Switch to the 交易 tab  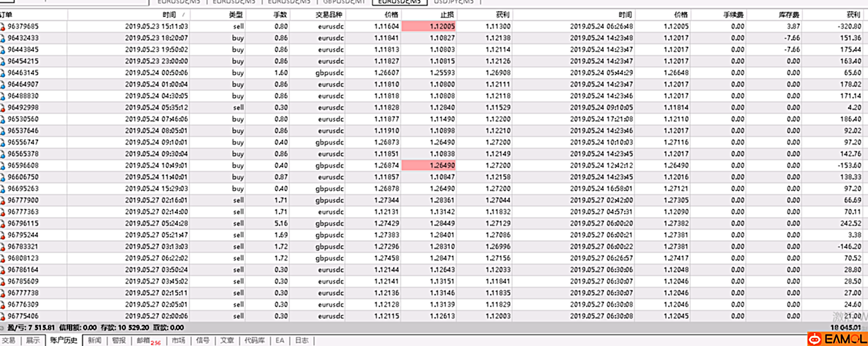click(9, 340)
